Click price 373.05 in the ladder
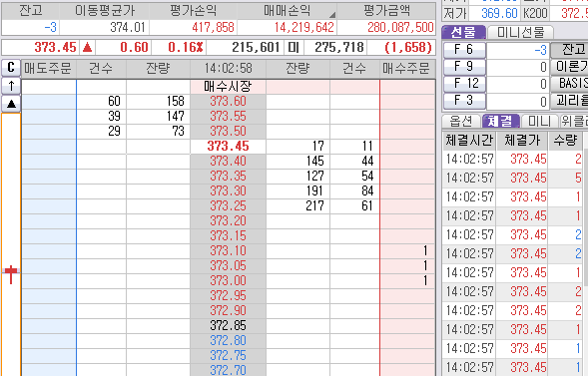The width and height of the screenshot is (588, 376). (x=228, y=266)
